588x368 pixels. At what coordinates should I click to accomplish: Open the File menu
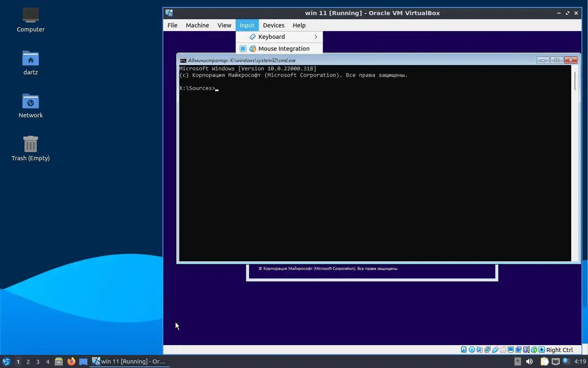(172, 25)
